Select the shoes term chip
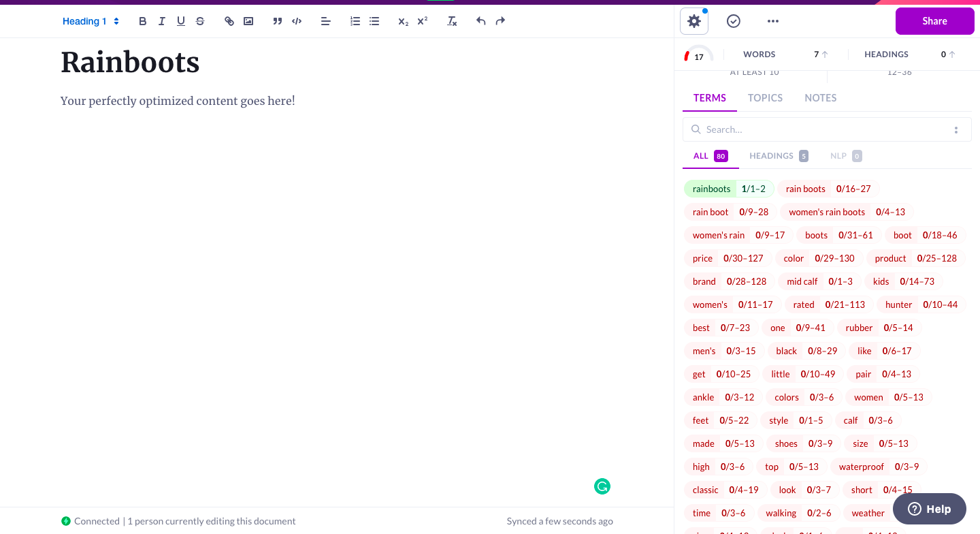 [x=804, y=443]
